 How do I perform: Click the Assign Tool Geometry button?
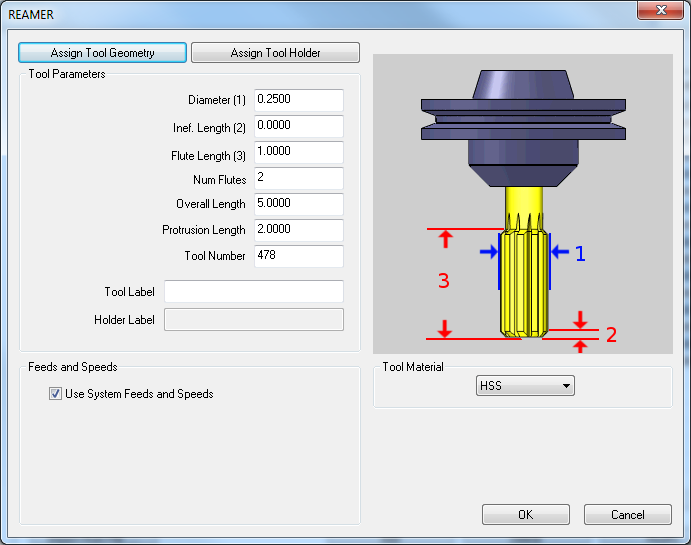(x=102, y=53)
